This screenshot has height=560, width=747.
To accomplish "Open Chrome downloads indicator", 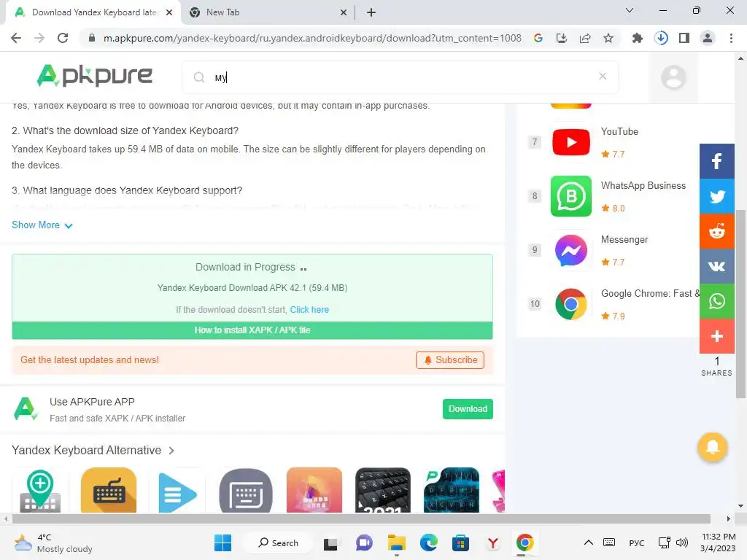I will (x=661, y=38).
